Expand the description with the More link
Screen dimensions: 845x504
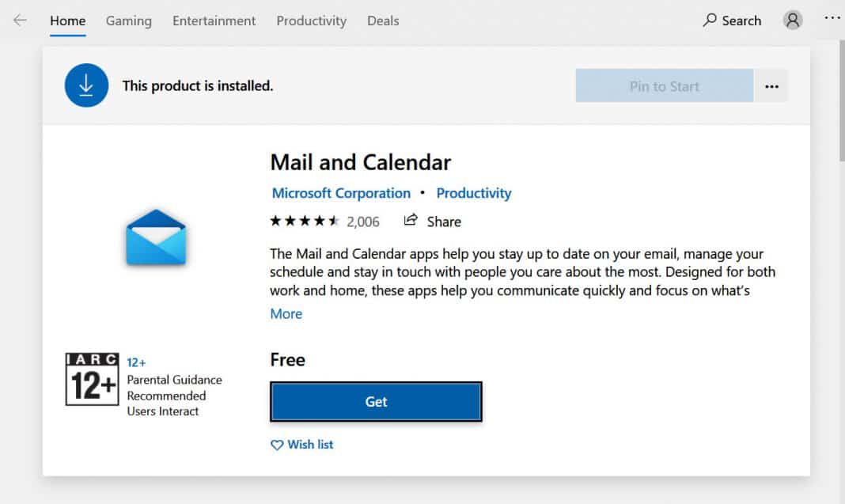pos(286,314)
